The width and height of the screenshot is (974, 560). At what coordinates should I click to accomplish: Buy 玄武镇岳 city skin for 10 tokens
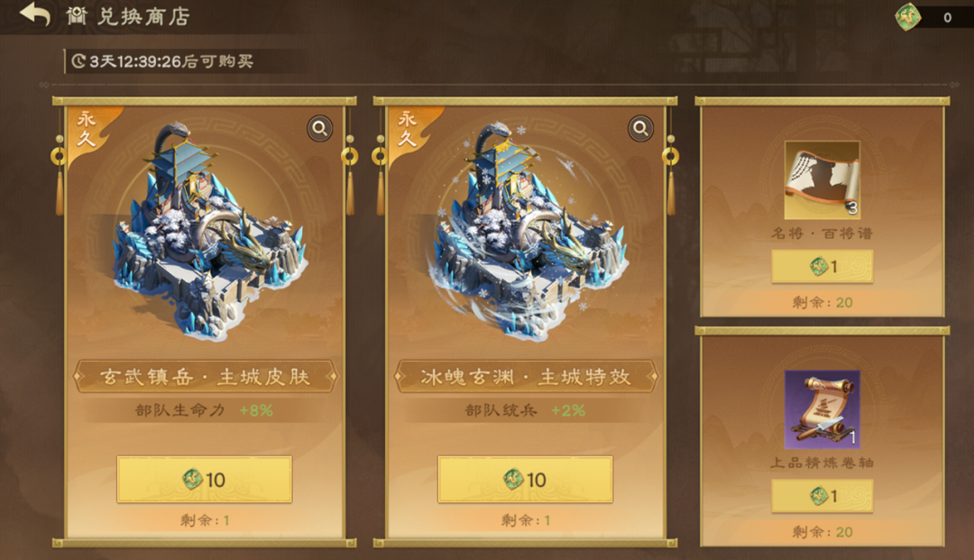205,479
